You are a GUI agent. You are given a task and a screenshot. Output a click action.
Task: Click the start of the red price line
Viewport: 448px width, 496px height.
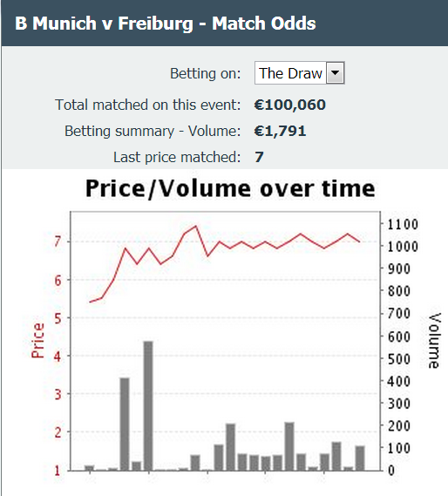click(x=90, y=302)
